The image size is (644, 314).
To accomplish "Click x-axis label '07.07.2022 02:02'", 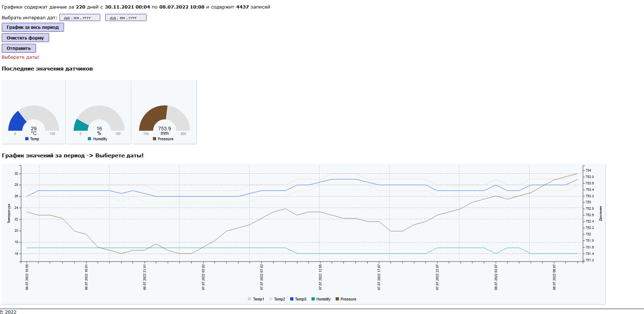I will click(203, 277).
